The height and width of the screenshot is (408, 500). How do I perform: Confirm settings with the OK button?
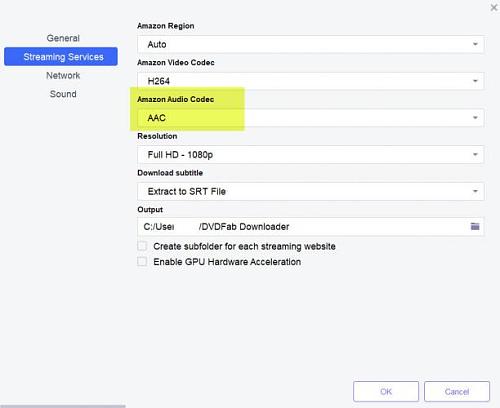[x=386, y=391]
